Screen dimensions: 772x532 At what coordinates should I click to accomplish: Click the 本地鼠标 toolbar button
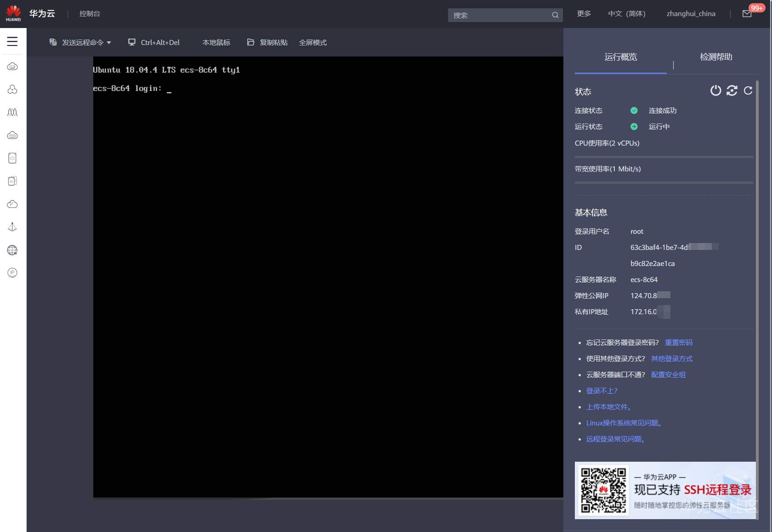216,42
